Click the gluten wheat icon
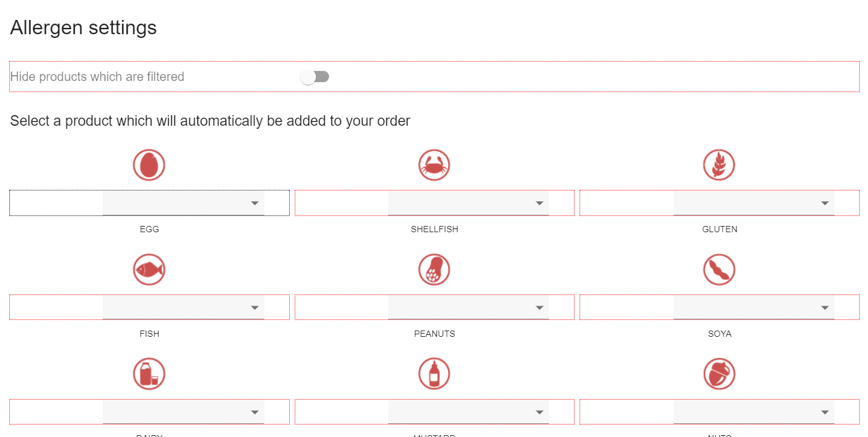 click(719, 165)
